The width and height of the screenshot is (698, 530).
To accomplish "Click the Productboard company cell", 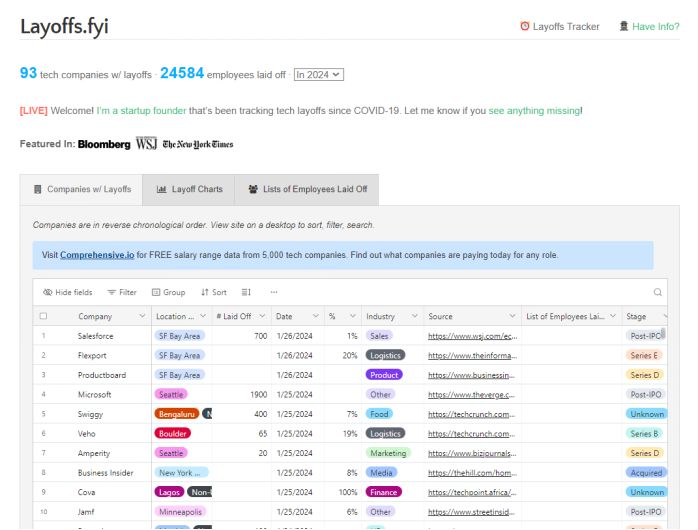I will point(101,375).
